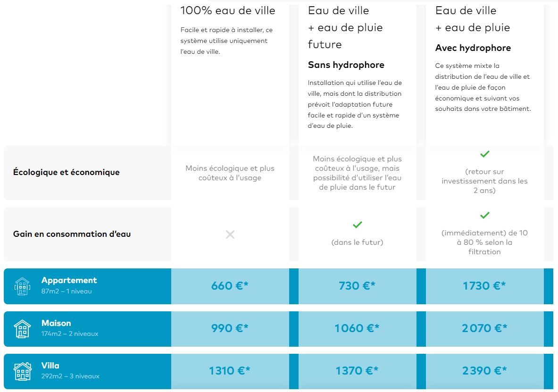The image size is (558, 392).
Task: Choose the 990 €* Maison price
Action: (x=230, y=328)
